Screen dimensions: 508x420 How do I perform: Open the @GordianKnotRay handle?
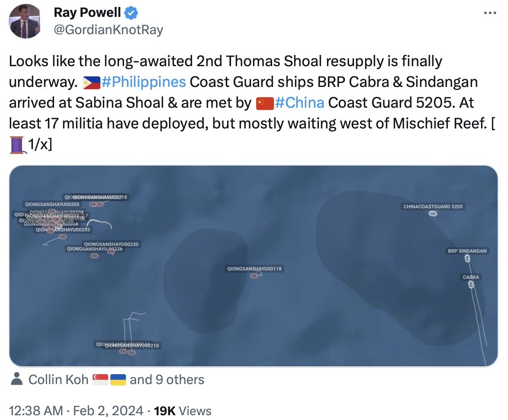pyautogui.click(x=108, y=30)
